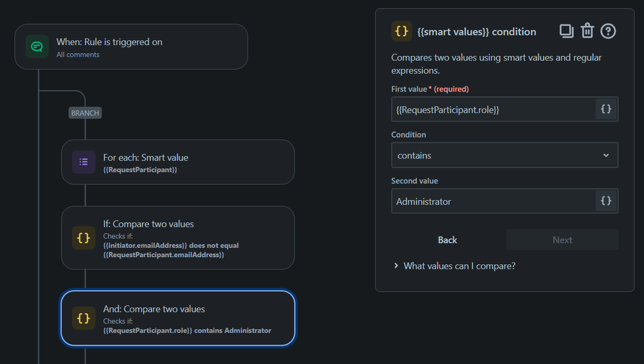Click the green comment trigger icon

tap(37, 46)
